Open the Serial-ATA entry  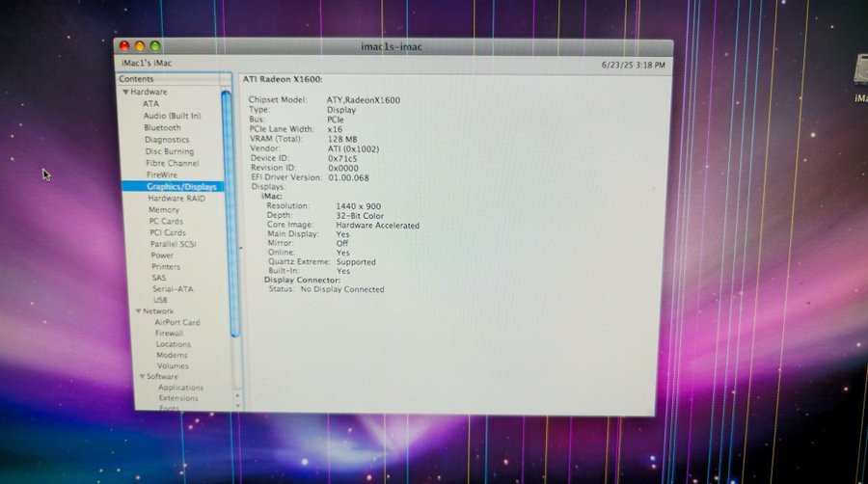click(x=173, y=288)
